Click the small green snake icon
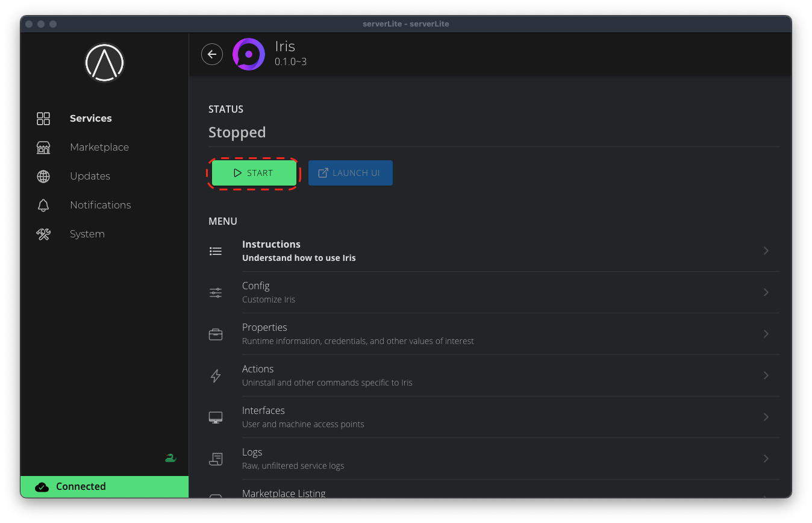 [170, 458]
